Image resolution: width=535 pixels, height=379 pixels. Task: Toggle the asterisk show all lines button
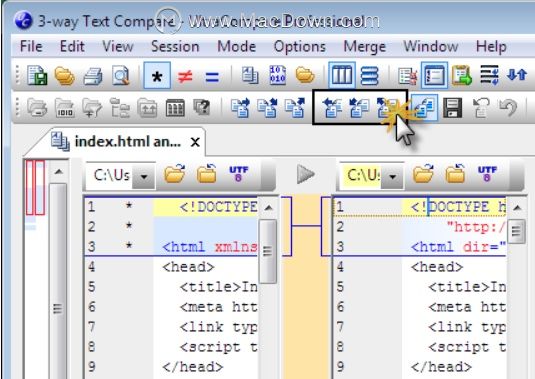[157, 75]
